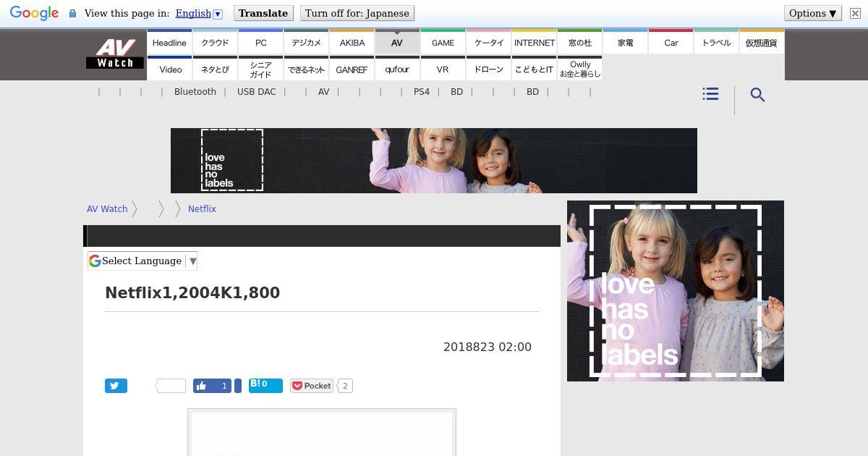Click the USB DAC category link
This screenshot has height=456, width=868.
256,92
